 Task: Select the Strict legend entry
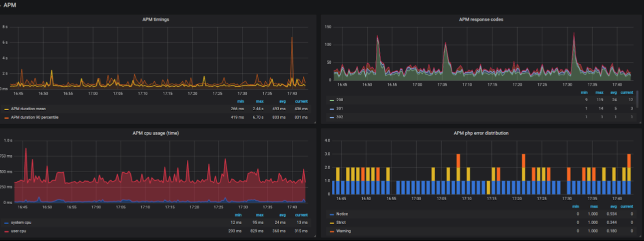point(341,223)
